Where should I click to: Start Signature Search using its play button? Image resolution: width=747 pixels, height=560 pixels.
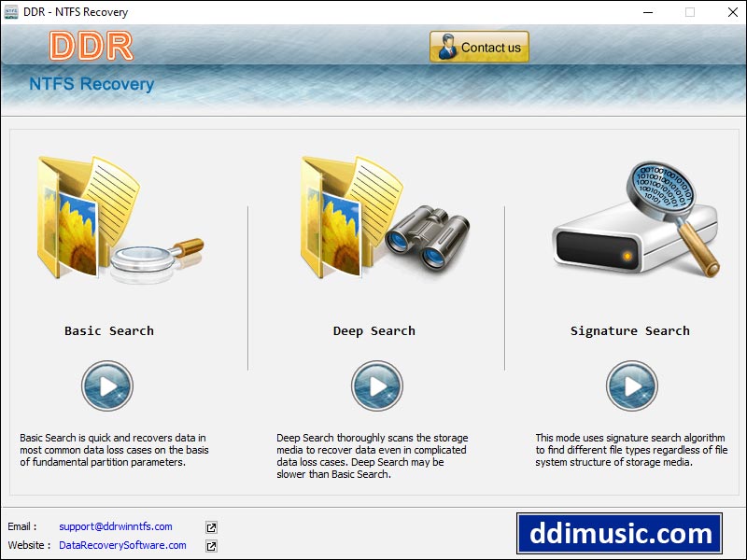pos(629,386)
